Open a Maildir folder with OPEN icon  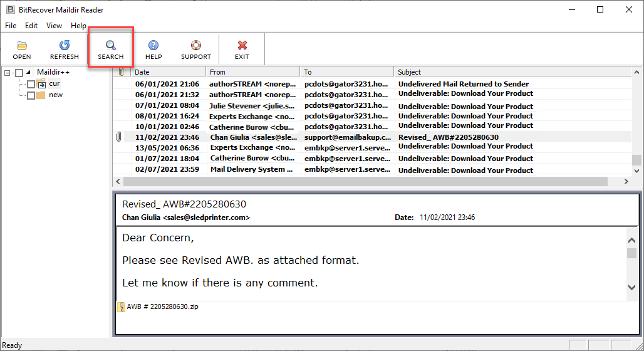22,45
